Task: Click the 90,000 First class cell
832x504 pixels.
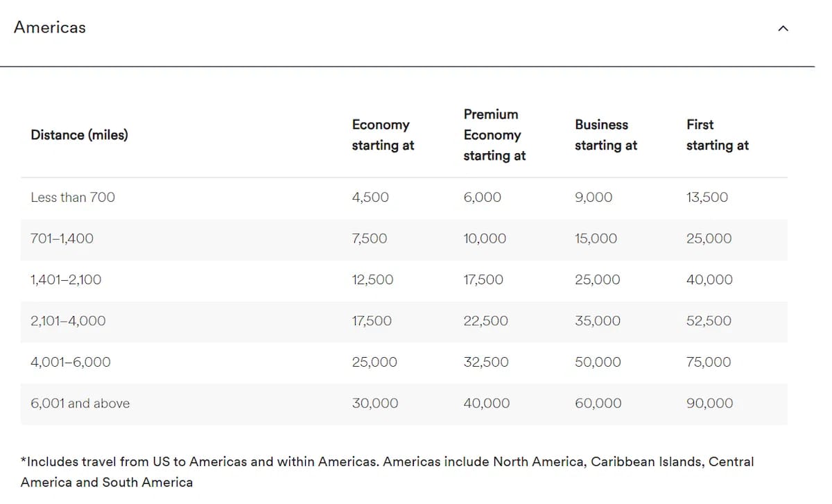Action: pos(709,403)
